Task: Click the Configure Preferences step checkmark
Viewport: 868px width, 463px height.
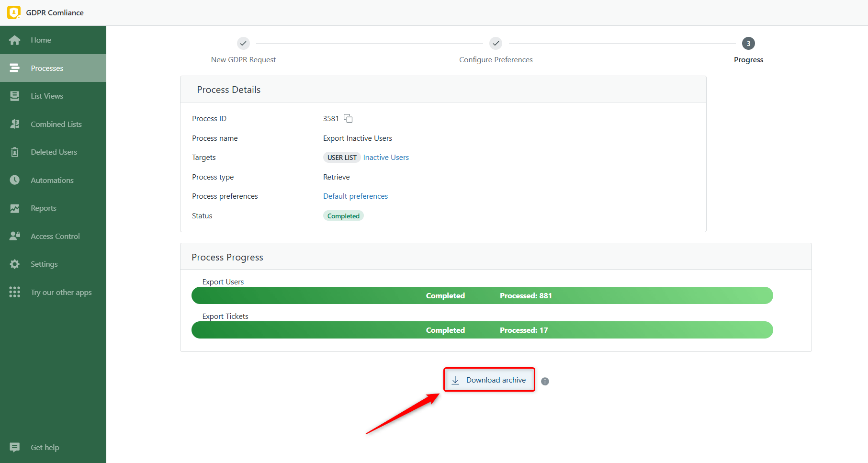Action: (x=496, y=43)
